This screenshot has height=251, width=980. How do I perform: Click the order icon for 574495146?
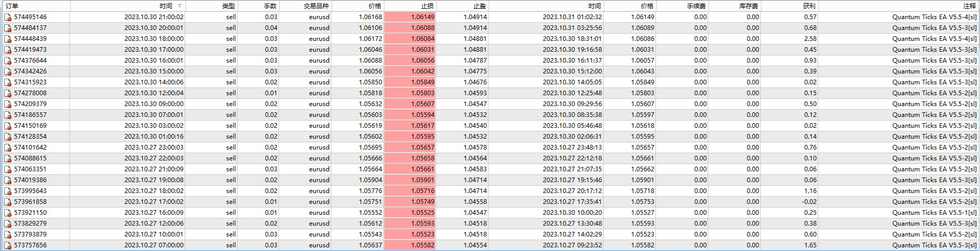coord(8,17)
